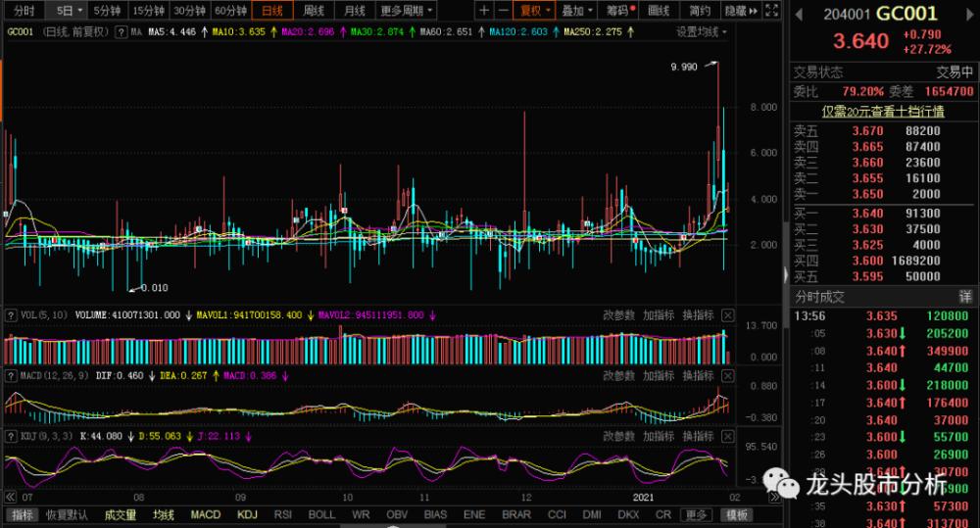Viewport: 980px width, 528px height.
Task: Click the 详 details button in 分时成交
Action: click(x=964, y=296)
